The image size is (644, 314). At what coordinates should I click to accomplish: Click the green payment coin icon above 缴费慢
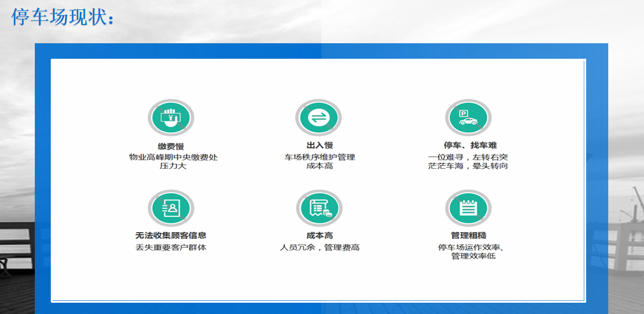(x=170, y=117)
